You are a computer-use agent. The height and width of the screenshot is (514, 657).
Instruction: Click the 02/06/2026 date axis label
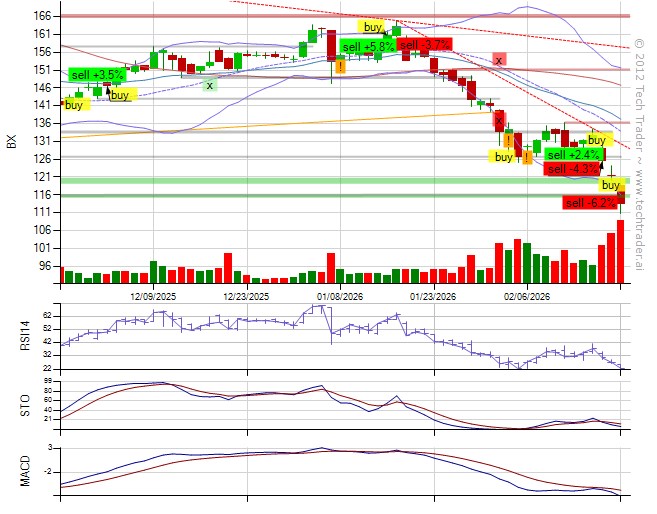coord(526,297)
